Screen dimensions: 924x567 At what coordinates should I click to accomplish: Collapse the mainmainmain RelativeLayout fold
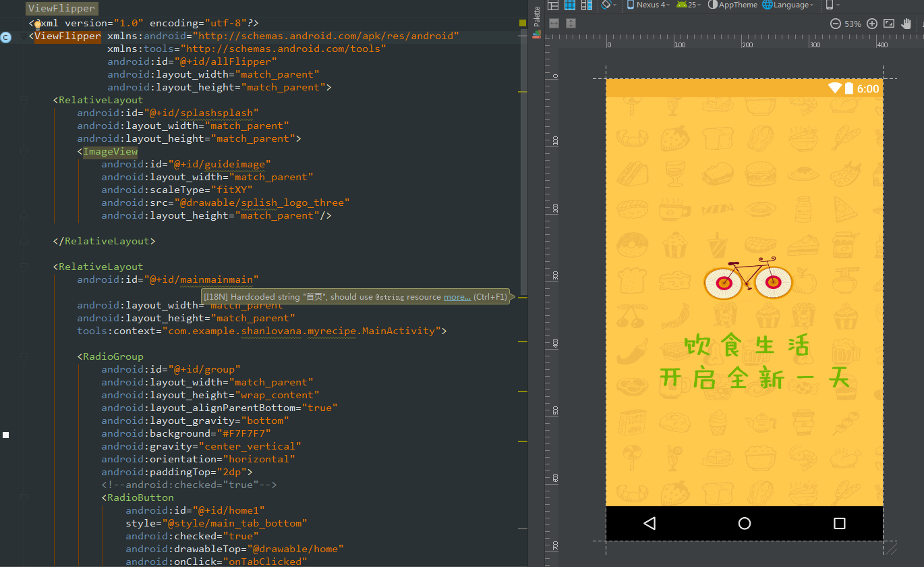(x=25, y=267)
